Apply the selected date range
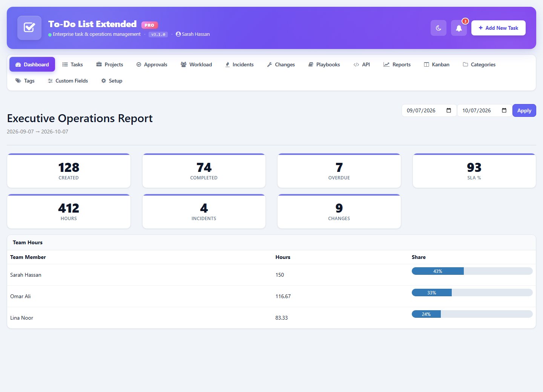This screenshot has height=392, width=543. coord(524,110)
